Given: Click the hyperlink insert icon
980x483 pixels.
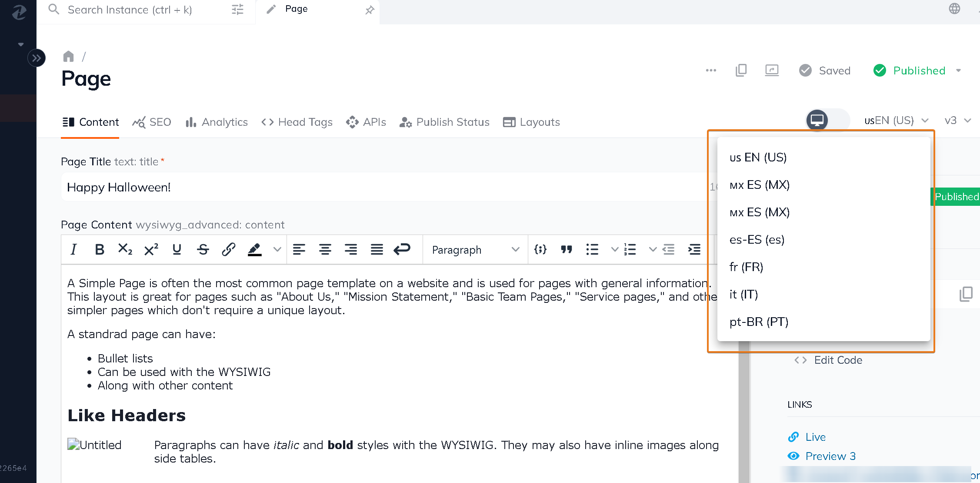Looking at the screenshot, I should coord(229,250).
